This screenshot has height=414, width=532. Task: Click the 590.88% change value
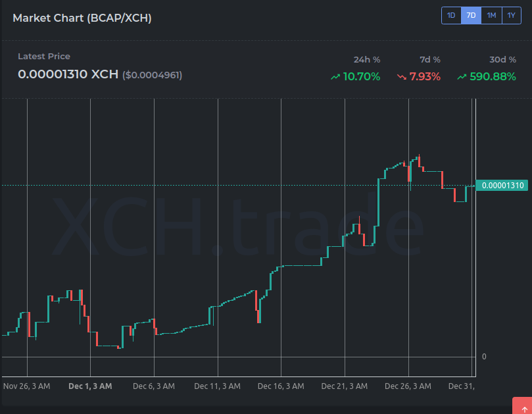point(491,76)
